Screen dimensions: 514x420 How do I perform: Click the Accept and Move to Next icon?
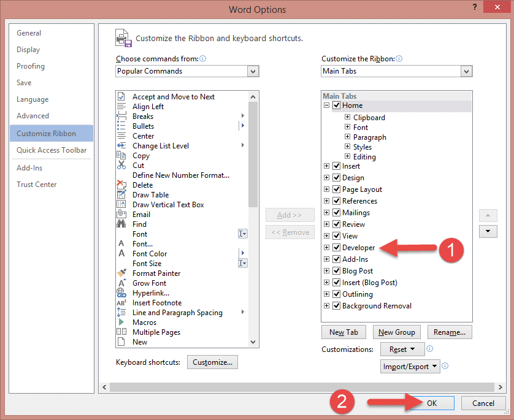tap(121, 97)
